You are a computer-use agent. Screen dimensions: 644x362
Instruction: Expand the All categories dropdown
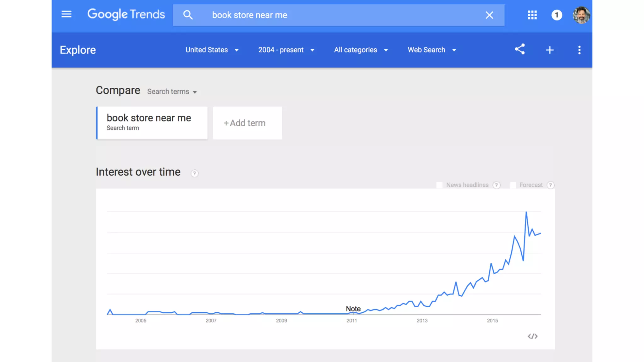coord(361,50)
